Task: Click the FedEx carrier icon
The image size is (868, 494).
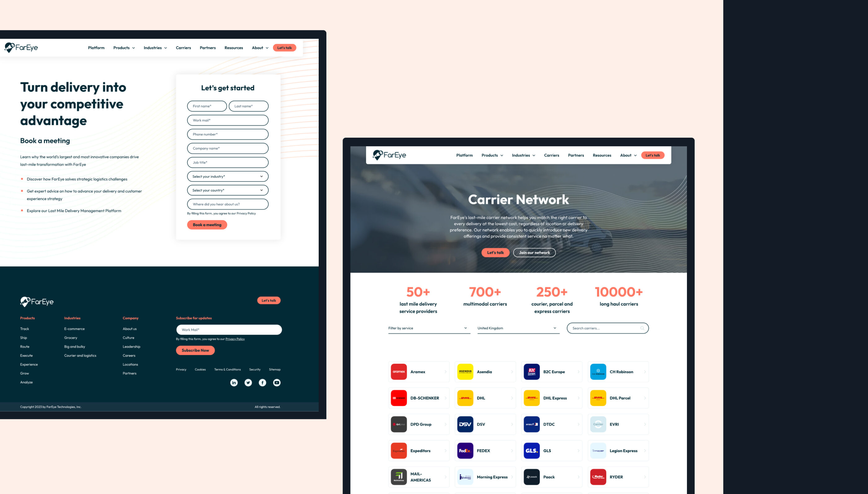Action: coord(466,451)
